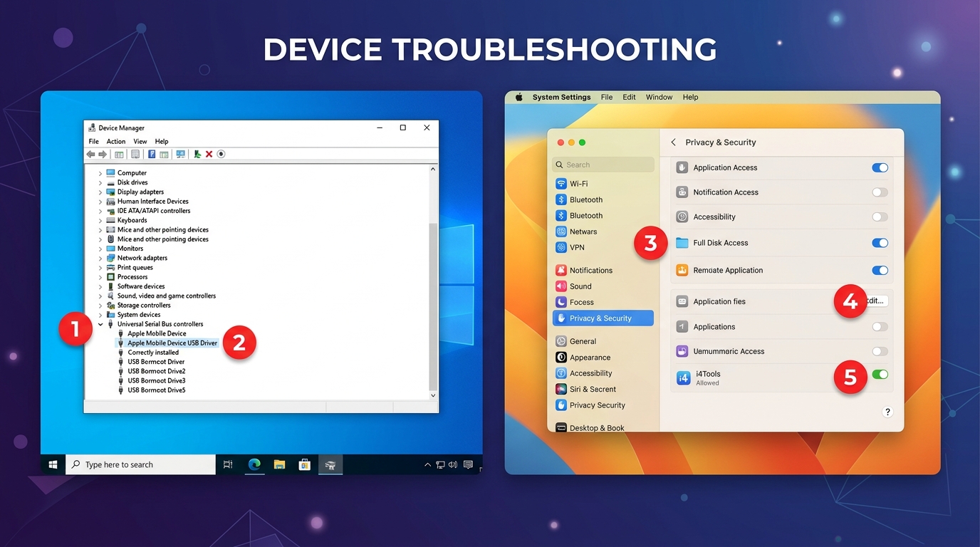Turn off the i4Tools Allowed toggle
The height and width of the screenshot is (547, 980).
click(880, 374)
